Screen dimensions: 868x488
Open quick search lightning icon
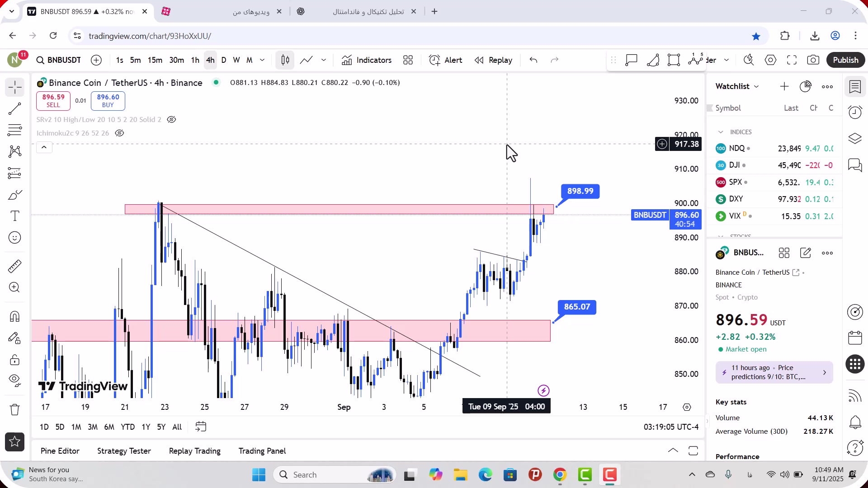[749, 60]
